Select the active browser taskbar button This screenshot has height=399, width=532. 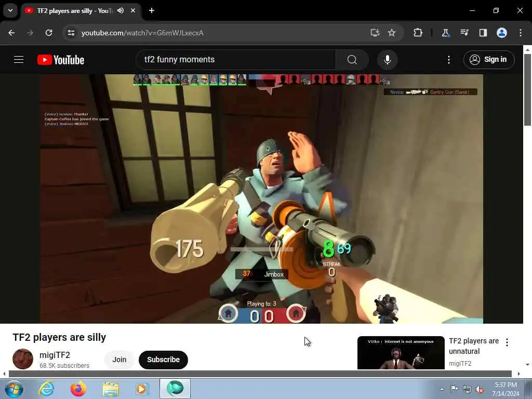pyautogui.click(x=175, y=389)
